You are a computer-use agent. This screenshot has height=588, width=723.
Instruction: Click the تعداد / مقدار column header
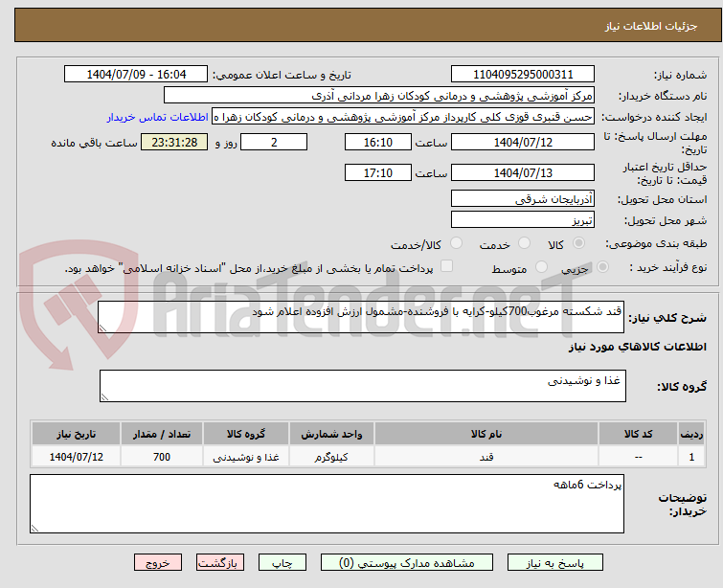pos(162,434)
